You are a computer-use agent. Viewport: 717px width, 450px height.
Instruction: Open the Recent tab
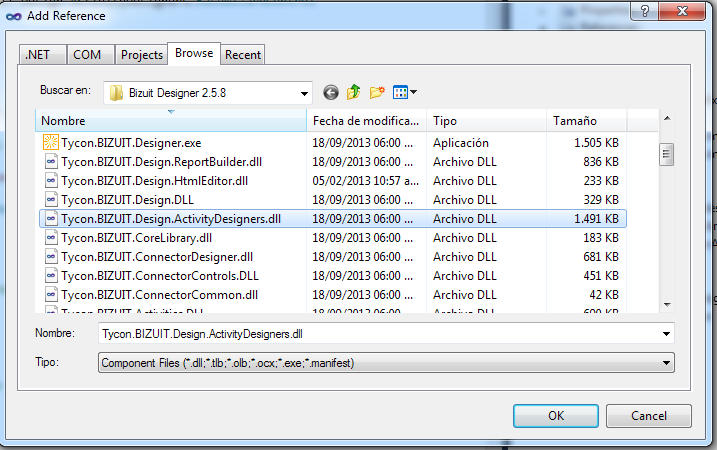[243, 55]
